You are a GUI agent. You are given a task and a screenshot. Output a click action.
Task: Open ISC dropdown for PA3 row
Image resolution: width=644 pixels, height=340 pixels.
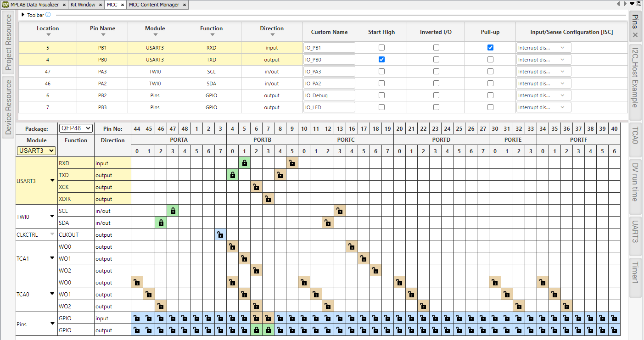coord(543,71)
